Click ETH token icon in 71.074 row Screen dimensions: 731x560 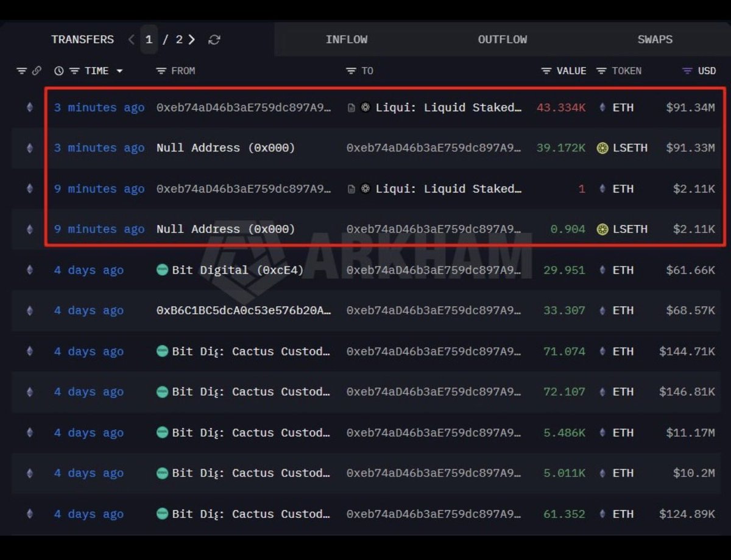(602, 351)
